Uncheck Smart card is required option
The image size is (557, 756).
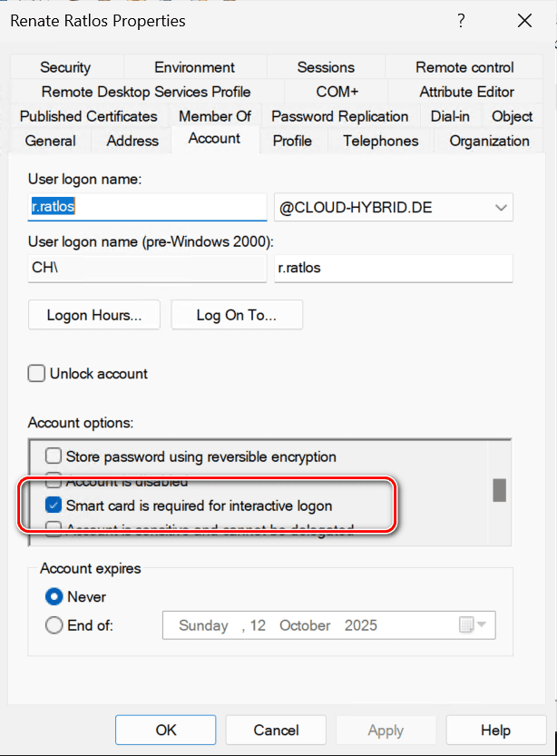coord(54,506)
